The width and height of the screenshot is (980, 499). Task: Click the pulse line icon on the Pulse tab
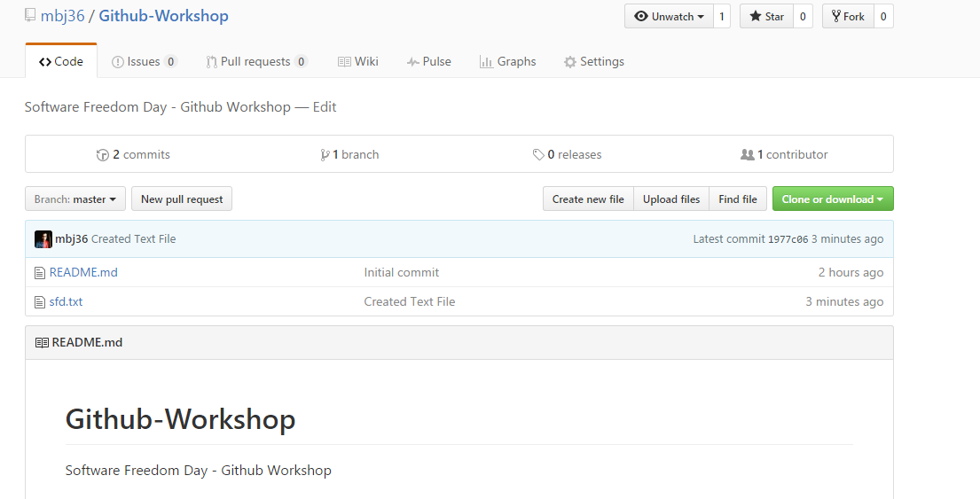[412, 62]
